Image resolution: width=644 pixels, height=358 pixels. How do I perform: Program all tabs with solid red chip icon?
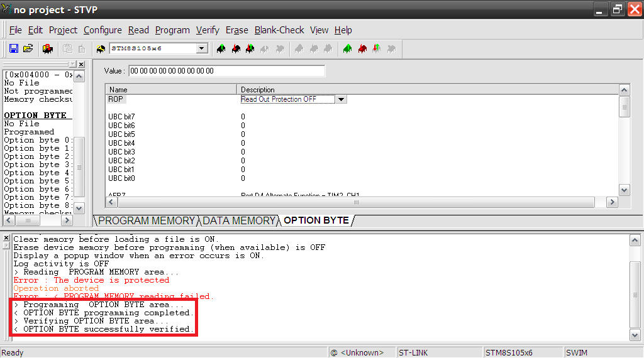pyautogui.click(x=362, y=49)
